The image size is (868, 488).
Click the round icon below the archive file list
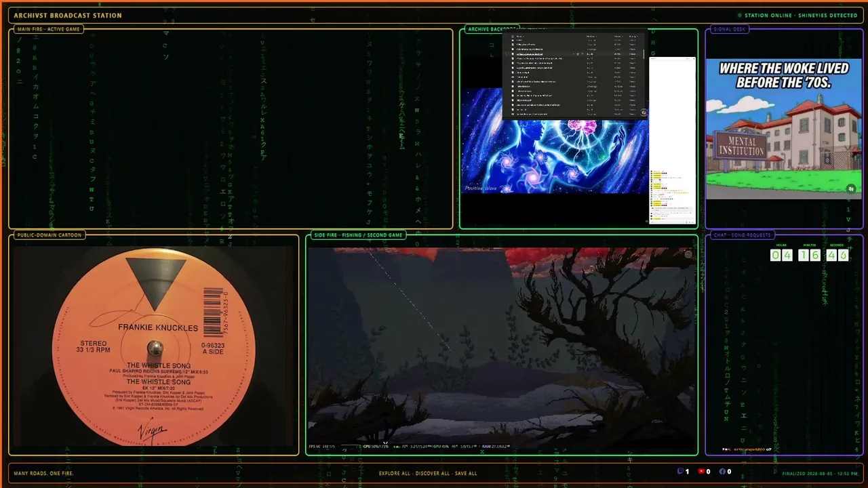coord(644,113)
